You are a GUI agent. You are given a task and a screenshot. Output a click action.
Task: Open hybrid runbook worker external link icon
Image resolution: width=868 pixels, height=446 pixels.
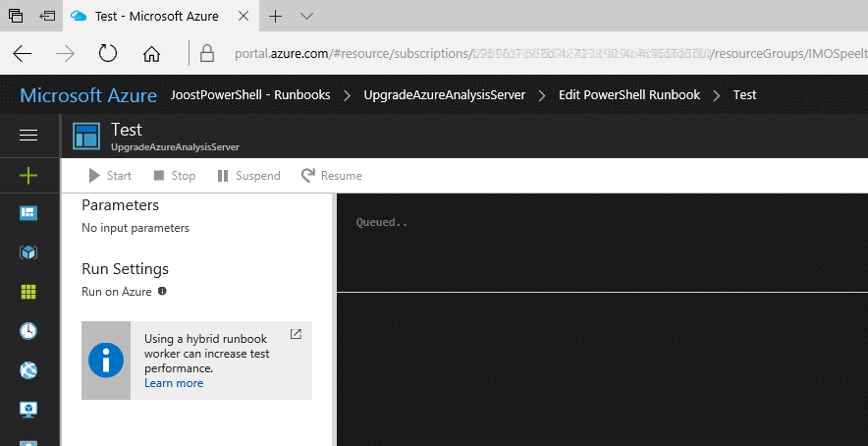click(297, 334)
